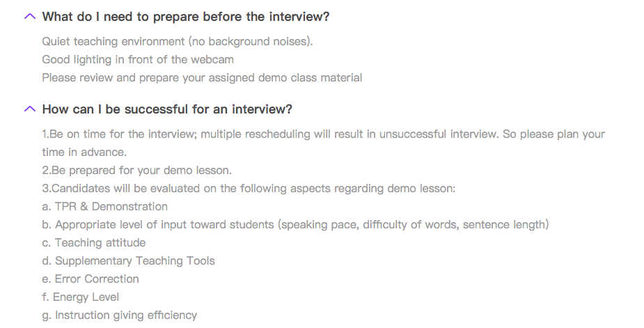Click 'What do I need to prepare' heading
This screenshot has height=328, width=644.
coord(186,17)
